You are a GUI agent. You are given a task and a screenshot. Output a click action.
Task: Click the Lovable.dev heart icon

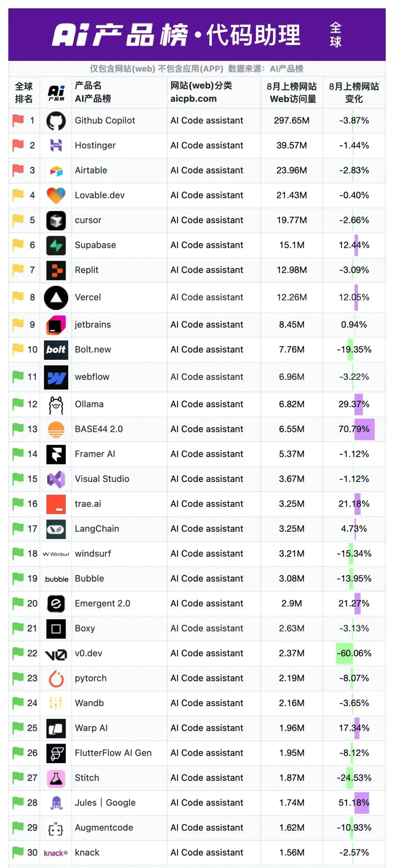click(56, 195)
